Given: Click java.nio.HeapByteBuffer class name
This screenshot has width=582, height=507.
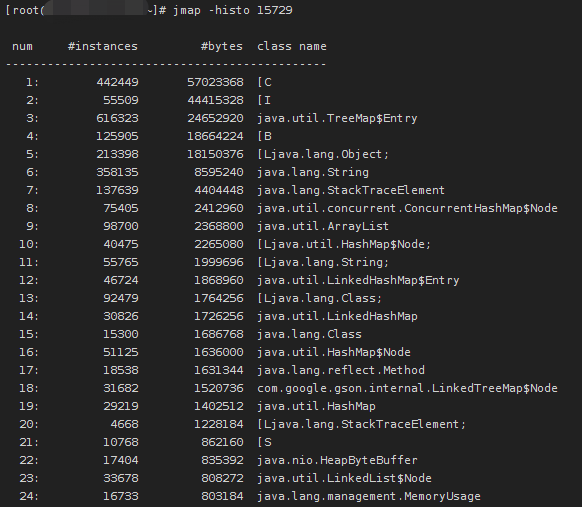Looking at the screenshot, I should pos(337,460).
